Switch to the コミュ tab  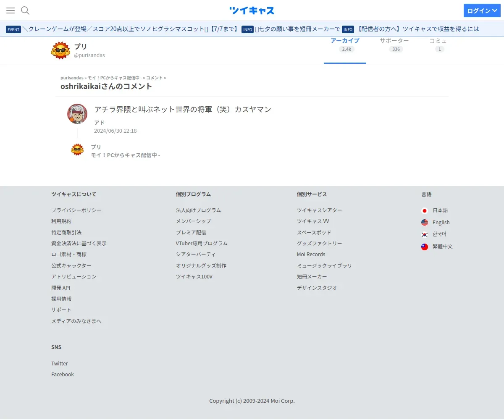point(438,45)
